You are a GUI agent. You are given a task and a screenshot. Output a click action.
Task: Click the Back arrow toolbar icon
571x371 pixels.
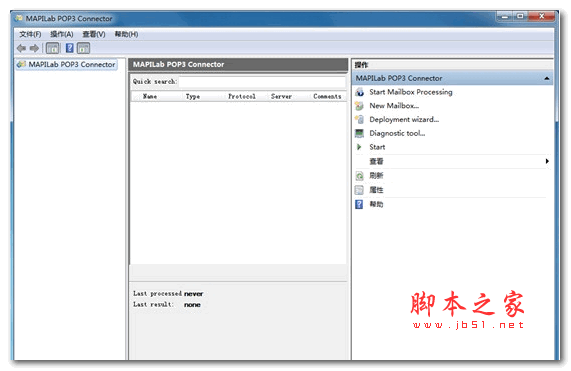click(21, 48)
